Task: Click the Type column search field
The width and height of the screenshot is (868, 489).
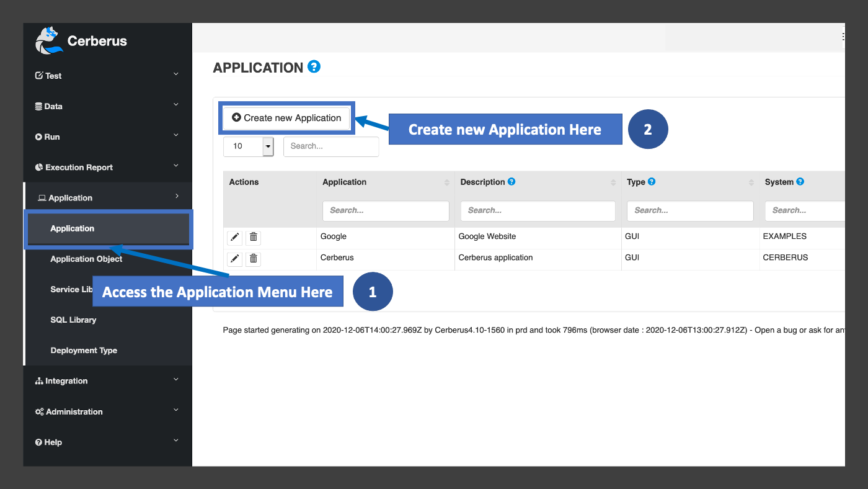Action: point(690,210)
